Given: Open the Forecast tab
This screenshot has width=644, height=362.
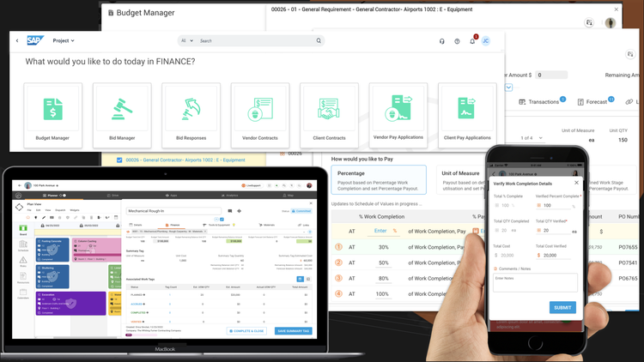Looking at the screenshot, I should pos(596,102).
